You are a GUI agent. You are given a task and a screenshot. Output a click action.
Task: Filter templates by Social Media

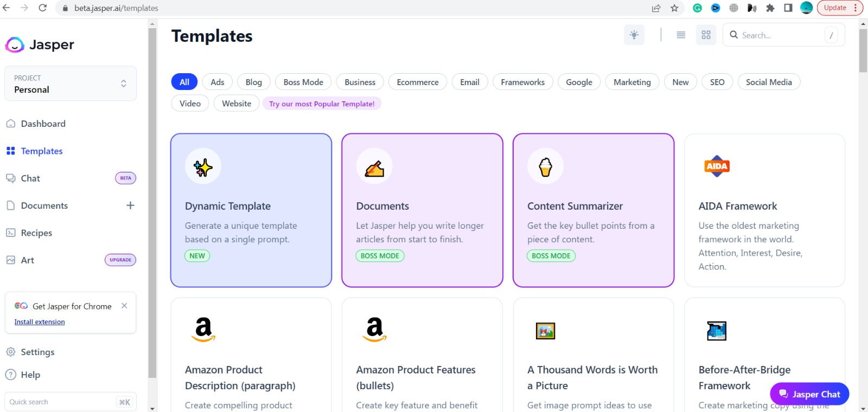[x=769, y=82]
